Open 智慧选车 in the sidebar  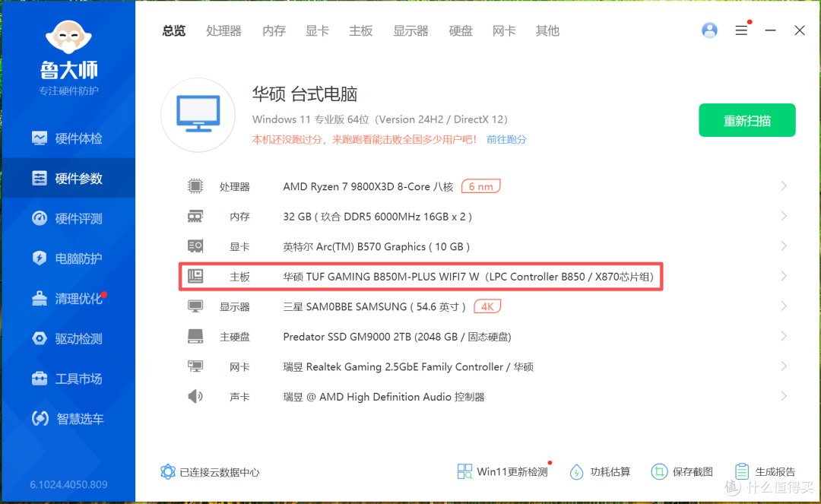(68, 419)
